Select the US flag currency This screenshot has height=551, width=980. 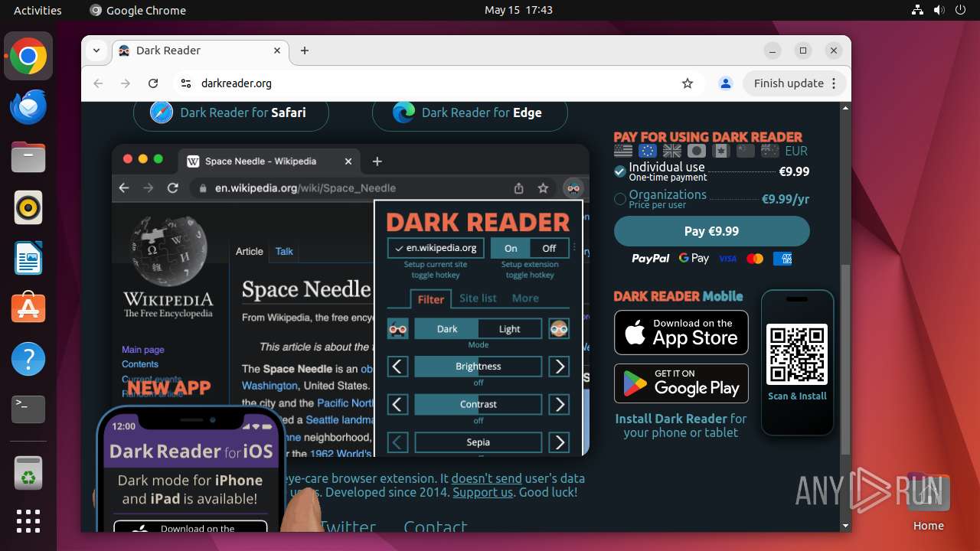(x=623, y=151)
